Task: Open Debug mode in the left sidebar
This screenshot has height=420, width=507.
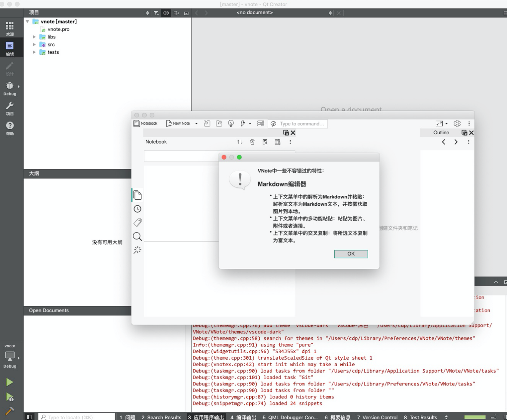Action: click(x=10, y=88)
